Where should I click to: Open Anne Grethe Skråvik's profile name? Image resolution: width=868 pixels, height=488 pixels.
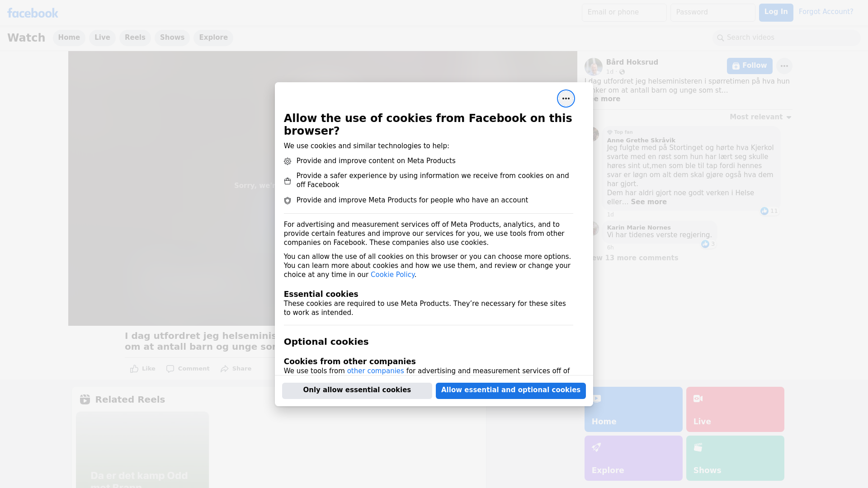coord(641,141)
